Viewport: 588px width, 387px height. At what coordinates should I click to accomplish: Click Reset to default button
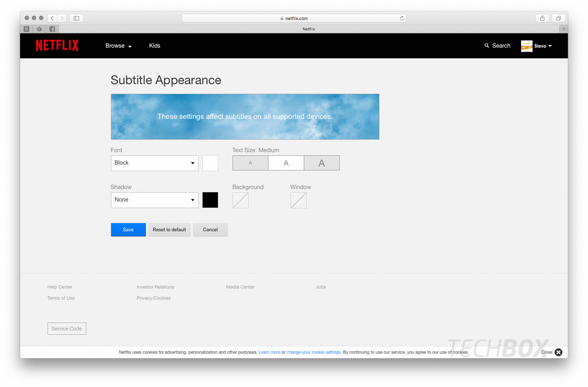[x=169, y=230]
